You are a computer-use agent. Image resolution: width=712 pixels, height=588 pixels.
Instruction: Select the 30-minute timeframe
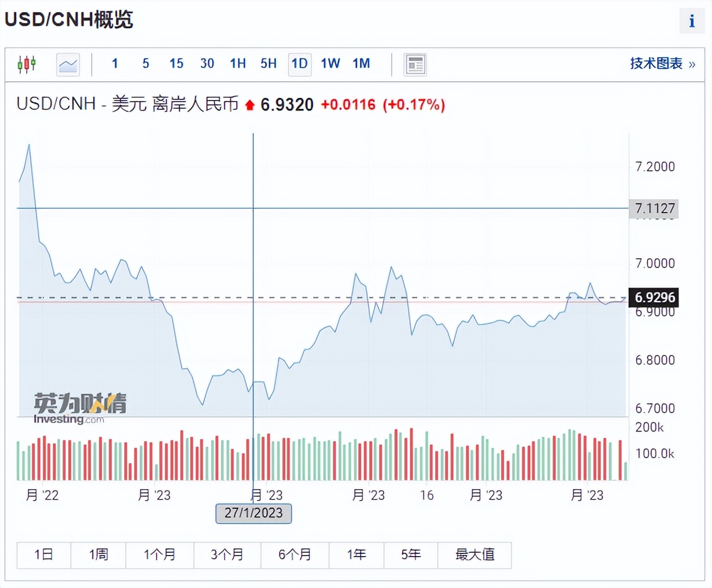point(207,64)
